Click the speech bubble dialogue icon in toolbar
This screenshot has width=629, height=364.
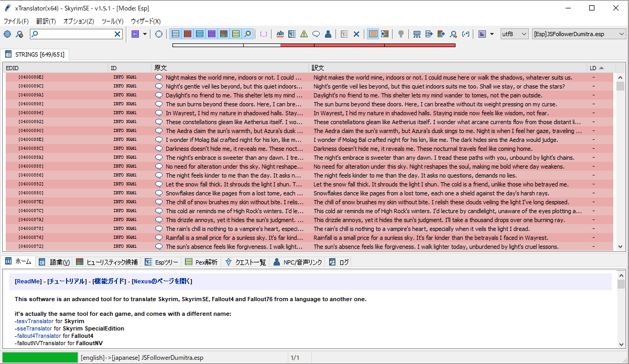316,34
